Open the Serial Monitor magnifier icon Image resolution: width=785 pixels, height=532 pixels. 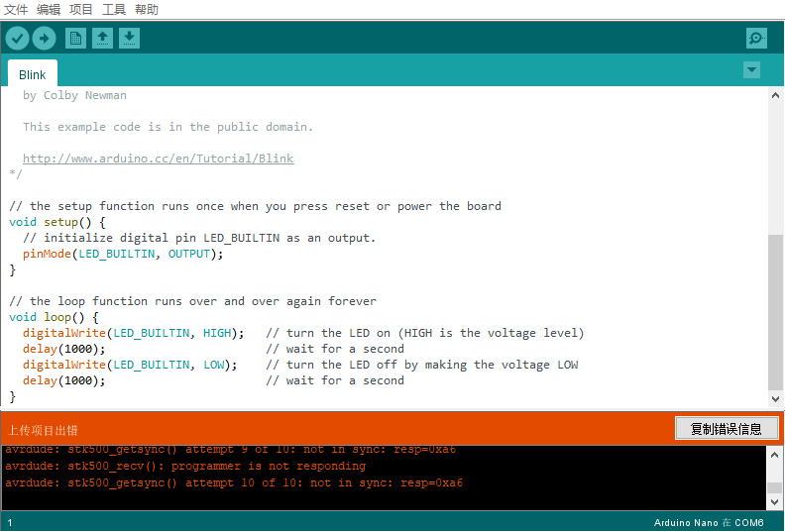coord(756,39)
